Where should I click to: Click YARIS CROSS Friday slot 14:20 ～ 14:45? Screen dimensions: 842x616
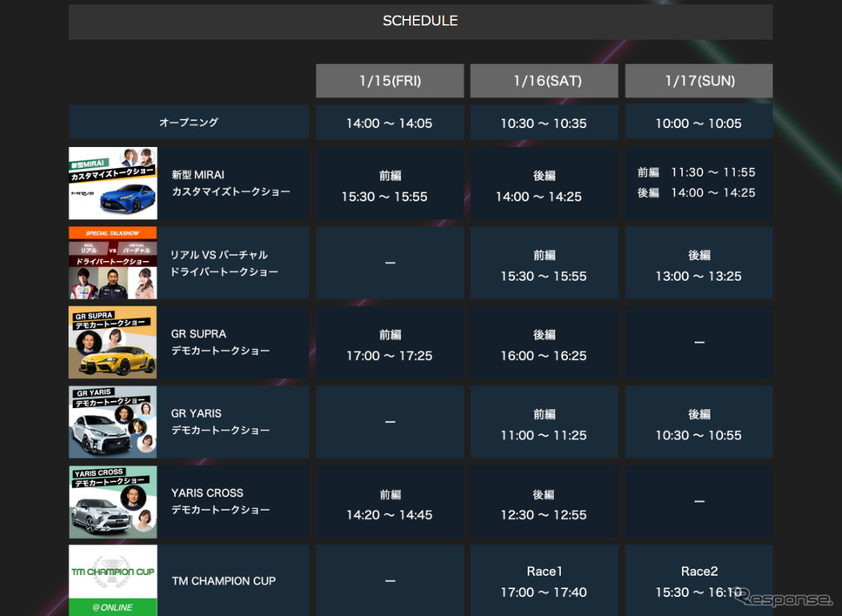click(390, 514)
